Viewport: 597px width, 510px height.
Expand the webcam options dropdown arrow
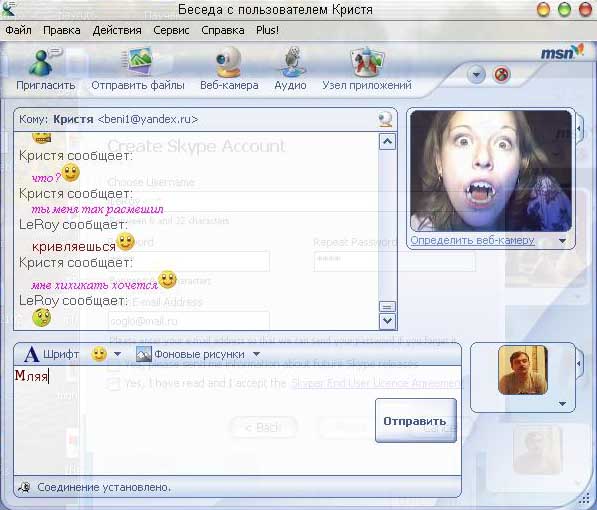click(562, 241)
